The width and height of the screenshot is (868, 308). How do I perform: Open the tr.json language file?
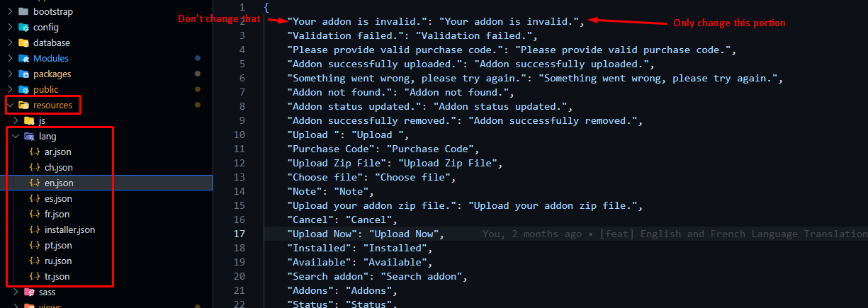57,276
